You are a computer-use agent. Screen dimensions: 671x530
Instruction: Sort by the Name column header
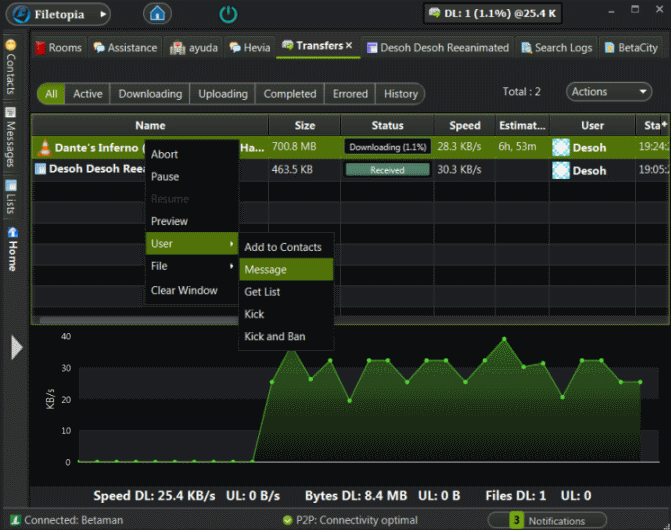click(x=150, y=125)
